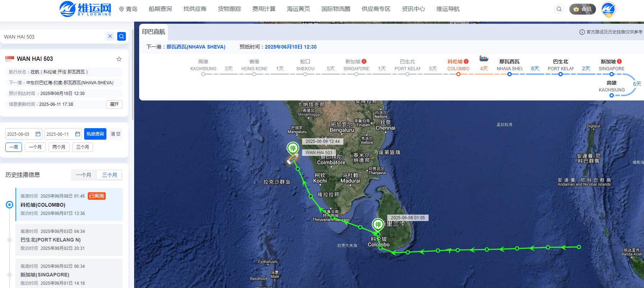Image resolution: width=644 pixels, height=288 pixels.
Task: Click the user avatar icon
Action: coord(609,9)
